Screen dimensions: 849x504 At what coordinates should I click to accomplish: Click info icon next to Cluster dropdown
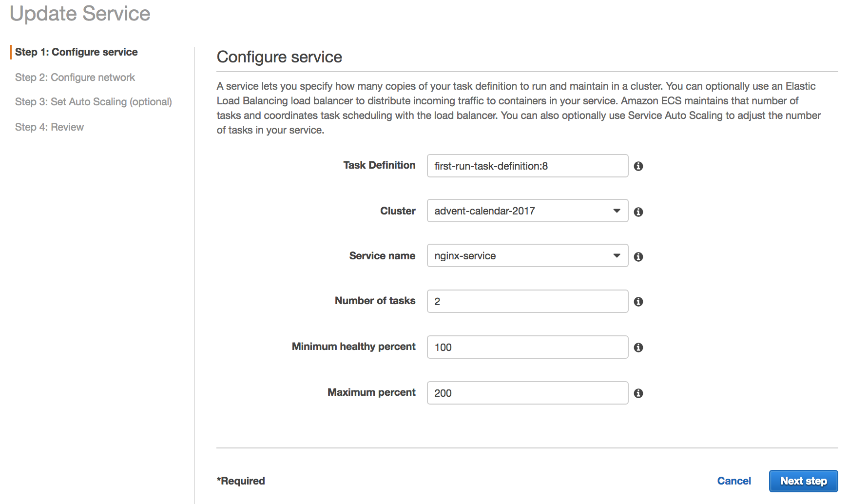point(638,212)
